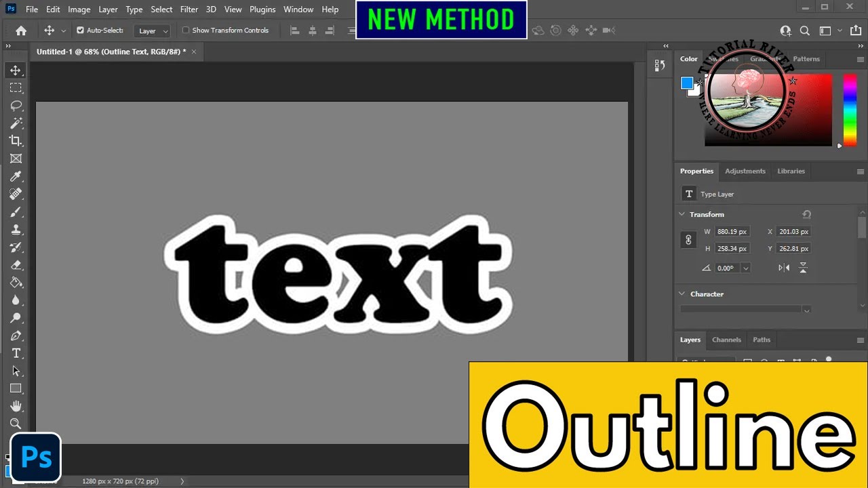Image resolution: width=868 pixels, height=488 pixels.
Task: Open the invite to edit user icon
Action: pos(785,30)
